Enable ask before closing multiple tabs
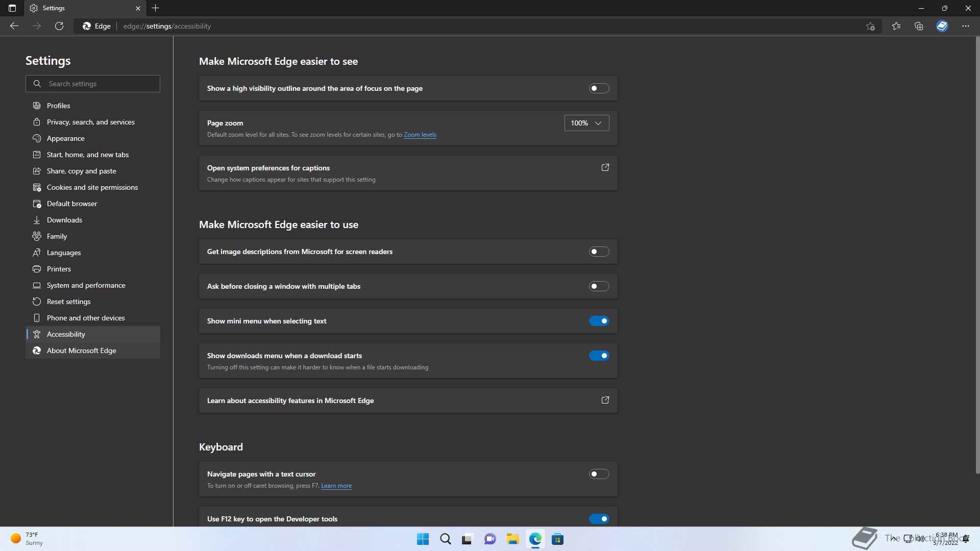The height and width of the screenshot is (551, 980). [x=599, y=286]
